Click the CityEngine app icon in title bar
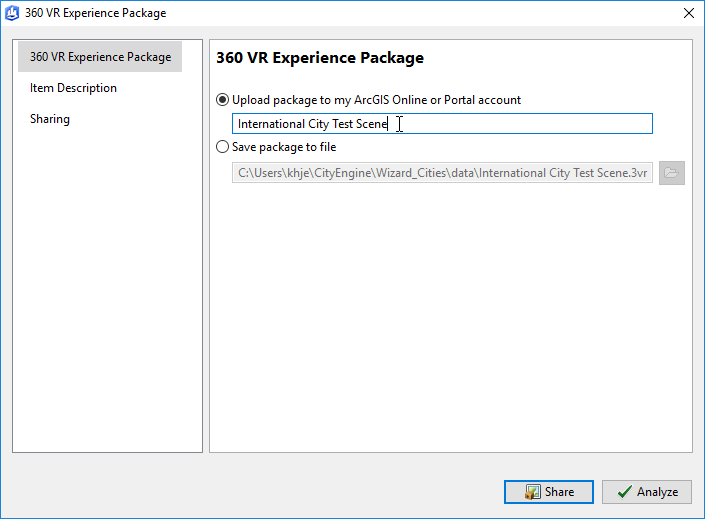 pos(12,13)
